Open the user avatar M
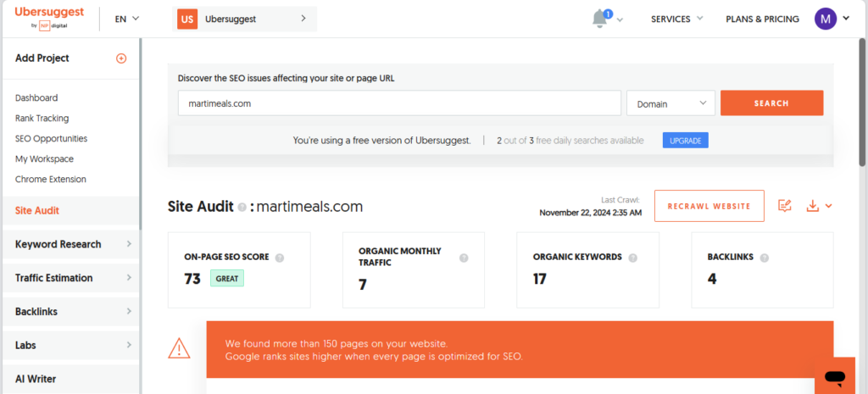This screenshot has height=394, width=868. pos(826,19)
